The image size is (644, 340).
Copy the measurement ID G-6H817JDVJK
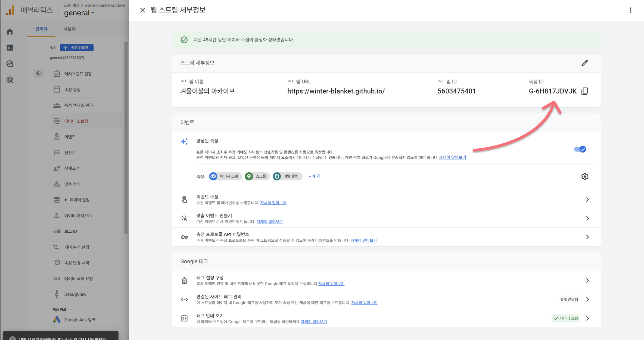click(x=585, y=91)
